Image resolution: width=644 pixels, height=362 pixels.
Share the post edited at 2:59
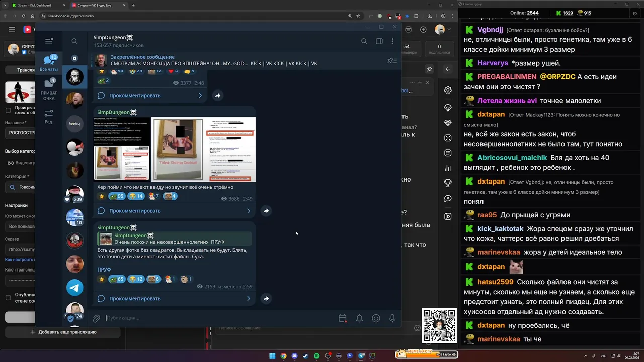266,298
